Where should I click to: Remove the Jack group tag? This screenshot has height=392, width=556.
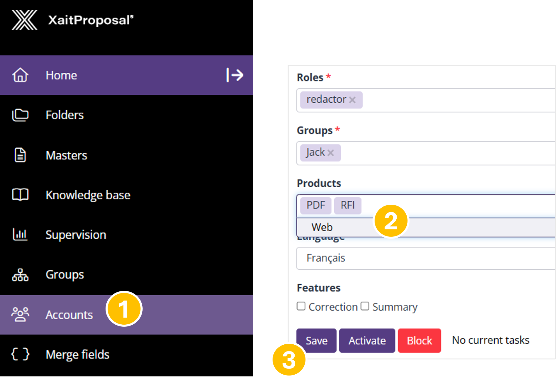tap(330, 153)
